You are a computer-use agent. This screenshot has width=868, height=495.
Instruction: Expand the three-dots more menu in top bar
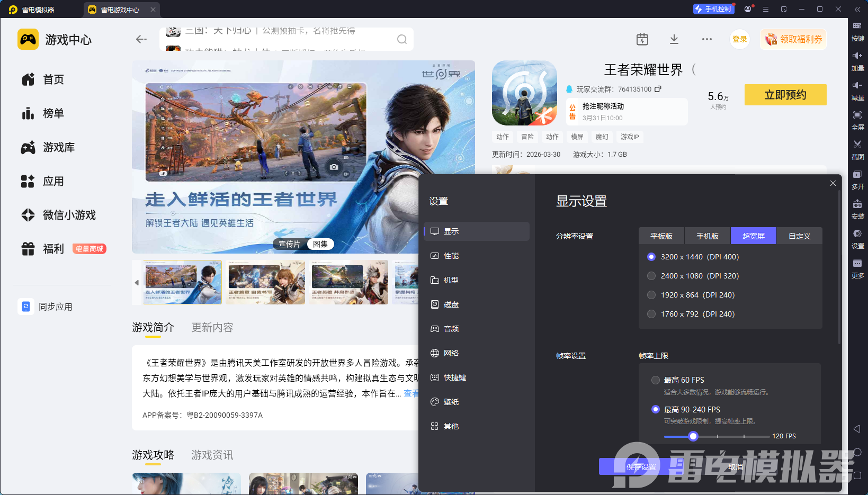coord(707,39)
